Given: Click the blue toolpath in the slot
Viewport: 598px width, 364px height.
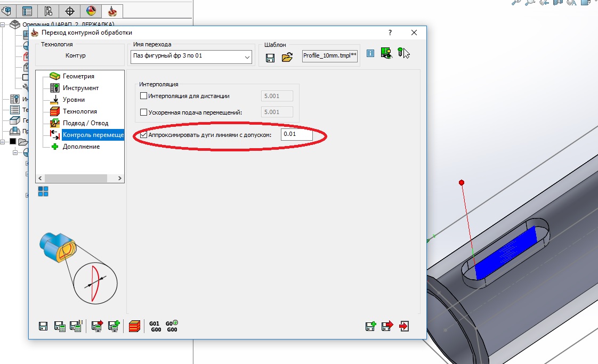Looking at the screenshot, I should pyautogui.click(x=505, y=253).
